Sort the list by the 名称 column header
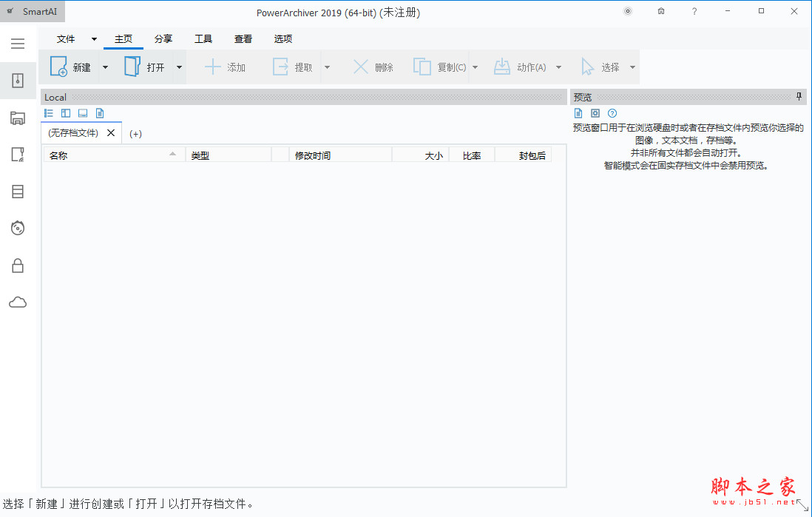Viewport: 812px width, 517px height. (x=111, y=155)
